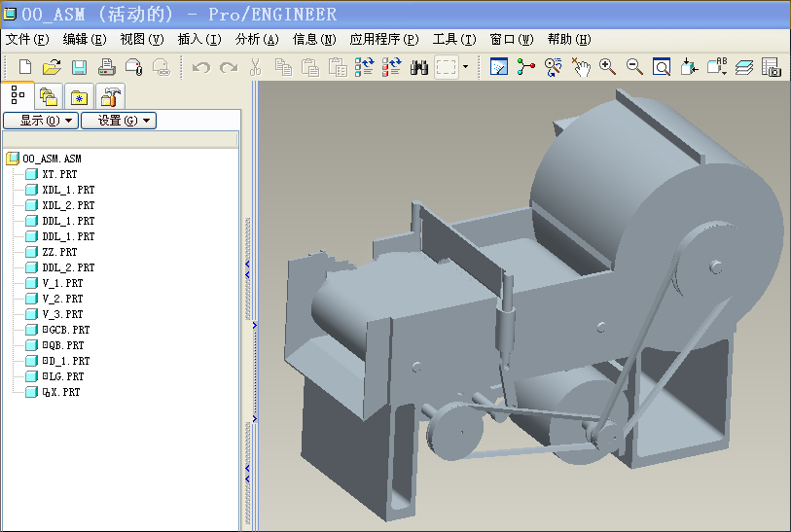
Task: Expand the selection filter dropdown arrow
Action: 466,67
